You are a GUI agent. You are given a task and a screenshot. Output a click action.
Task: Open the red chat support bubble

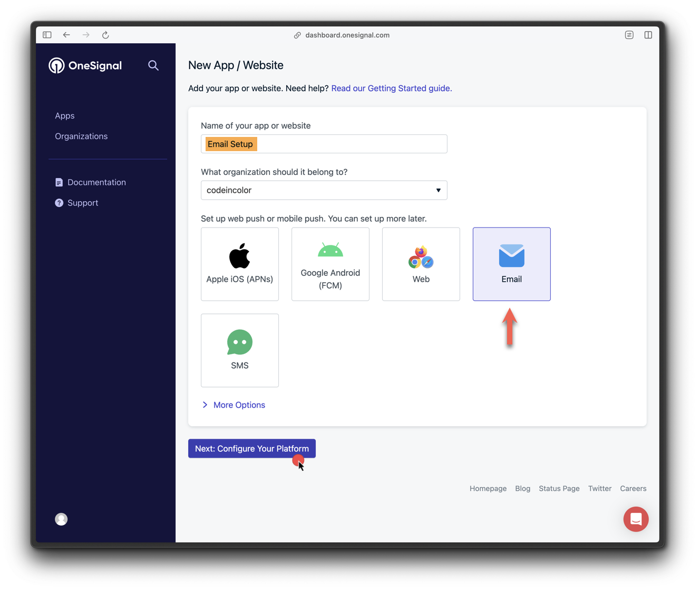point(636,519)
